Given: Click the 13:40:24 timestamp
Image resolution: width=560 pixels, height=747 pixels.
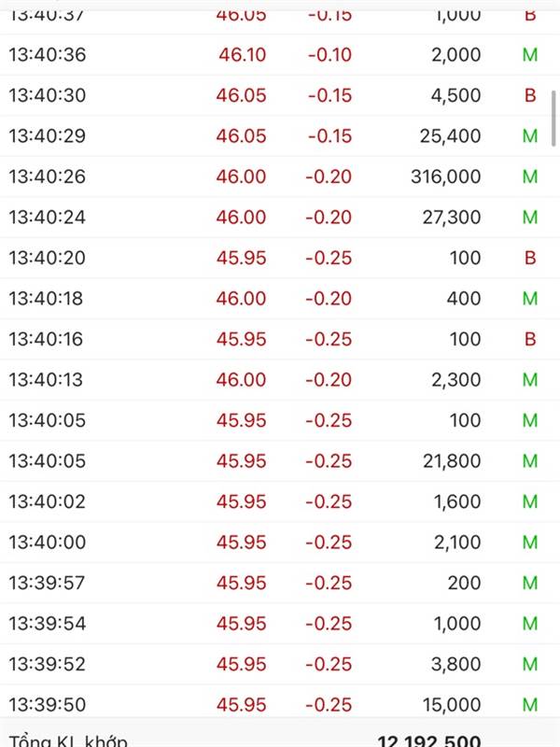Looking at the screenshot, I should [x=48, y=218].
